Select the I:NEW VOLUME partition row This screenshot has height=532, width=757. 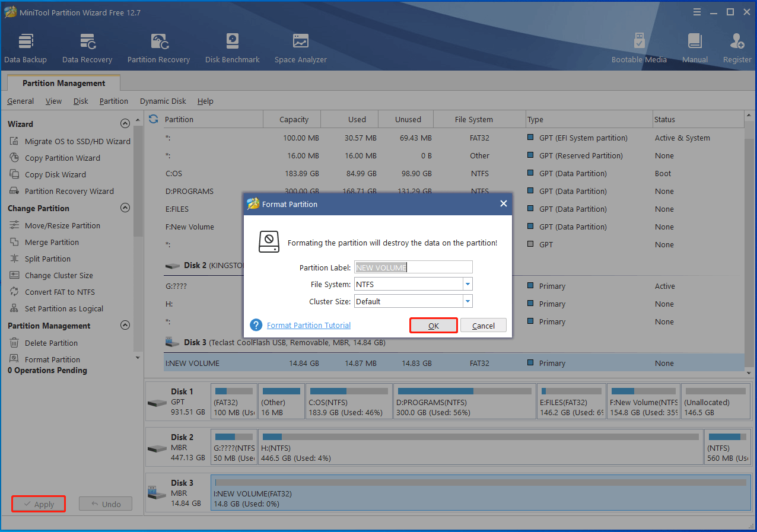pos(454,363)
